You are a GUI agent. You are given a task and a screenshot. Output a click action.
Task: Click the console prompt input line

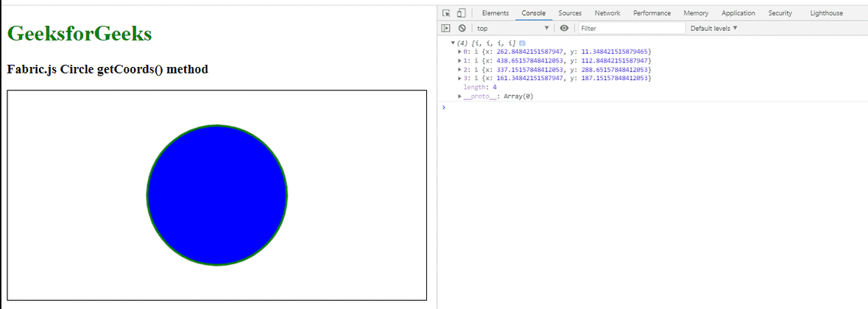648,107
